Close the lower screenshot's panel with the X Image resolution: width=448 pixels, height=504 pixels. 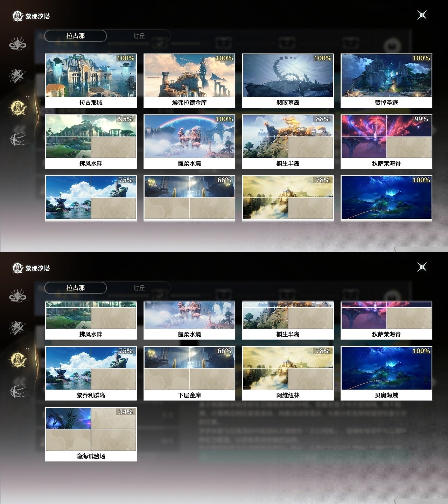coord(422,267)
